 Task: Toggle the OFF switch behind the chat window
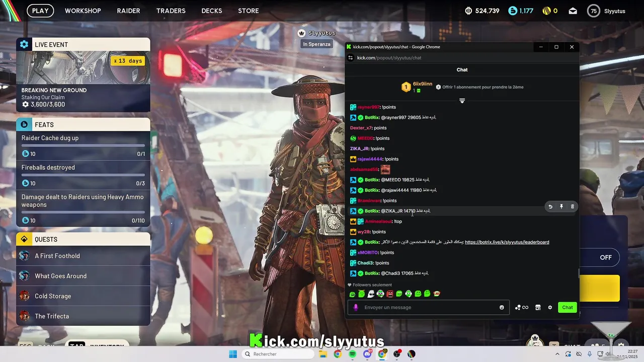[606, 257]
